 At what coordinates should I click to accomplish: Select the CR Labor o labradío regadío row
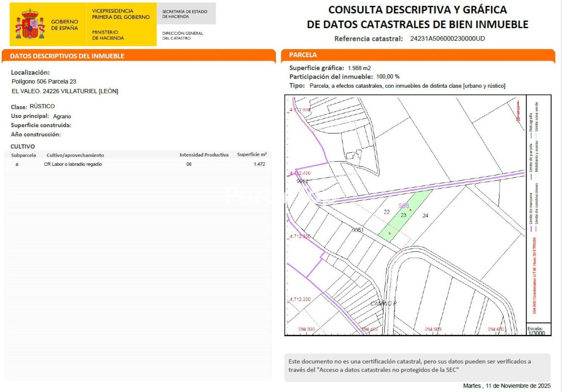[73, 164]
